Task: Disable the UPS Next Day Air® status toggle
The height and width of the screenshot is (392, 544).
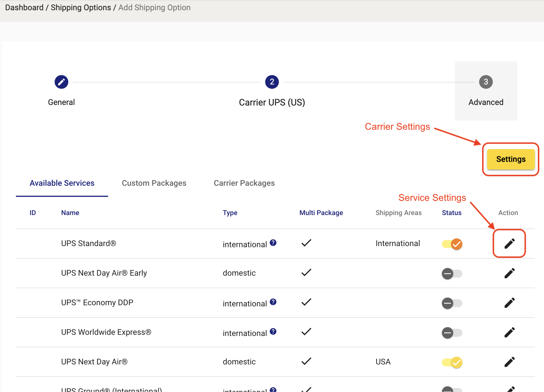Action: click(452, 362)
